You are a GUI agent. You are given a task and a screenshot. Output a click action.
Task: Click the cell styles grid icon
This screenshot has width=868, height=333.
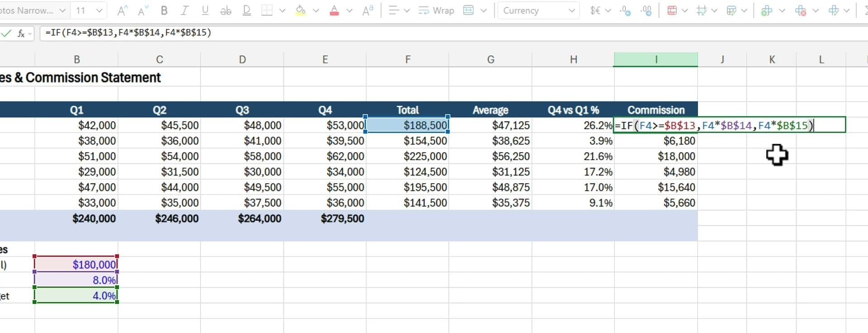click(702, 10)
